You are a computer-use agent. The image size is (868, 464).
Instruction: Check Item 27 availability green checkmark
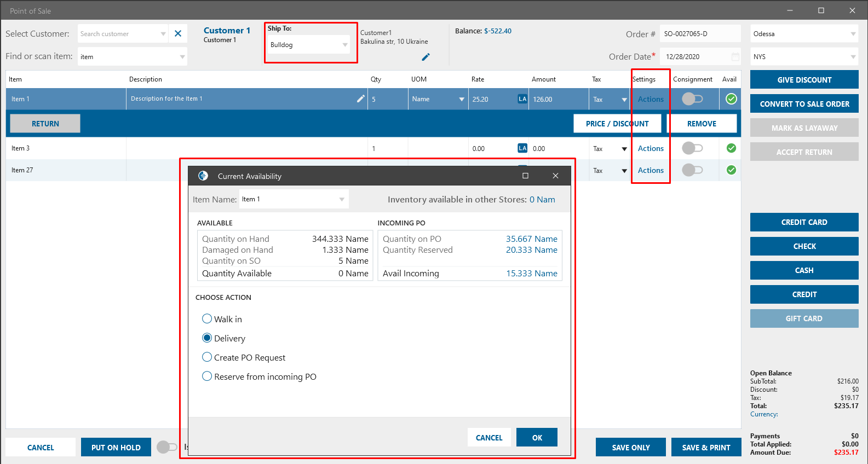click(731, 170)
